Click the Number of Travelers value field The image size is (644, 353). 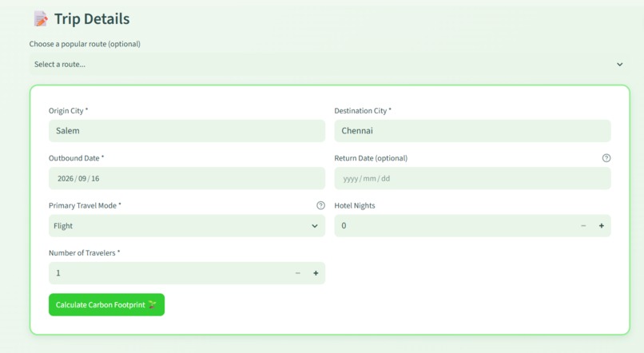click(x=169, y=273)
